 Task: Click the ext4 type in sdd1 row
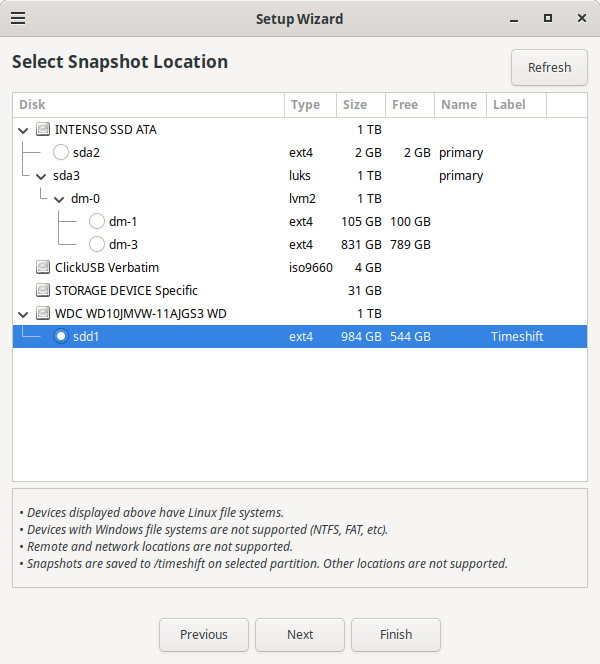tap(301, 337)
